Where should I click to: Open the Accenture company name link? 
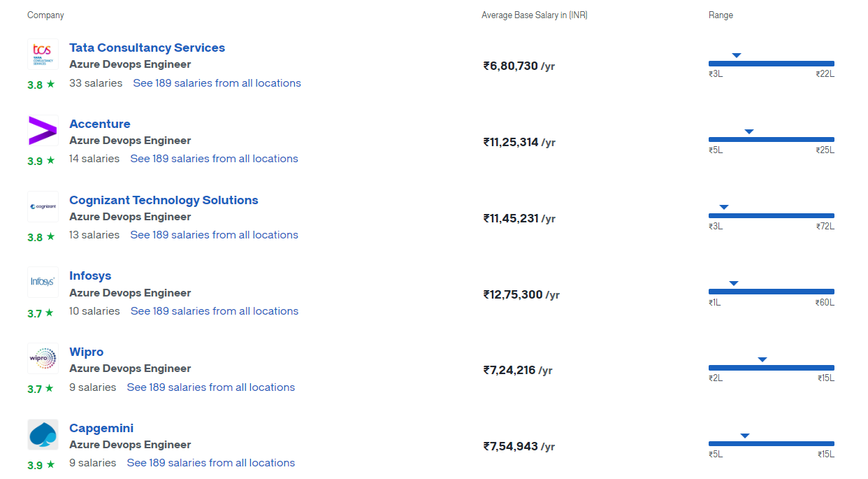click(x=100, y=124)
